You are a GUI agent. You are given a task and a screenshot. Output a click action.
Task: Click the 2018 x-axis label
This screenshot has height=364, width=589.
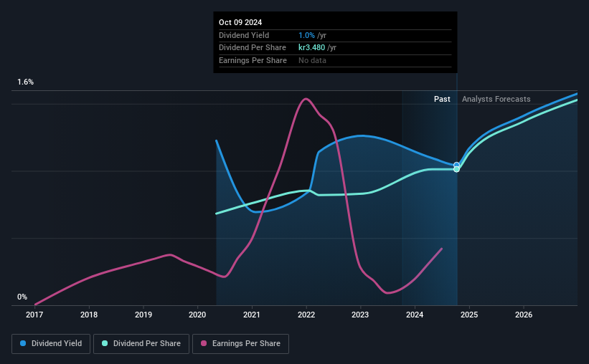coord(89,315)
